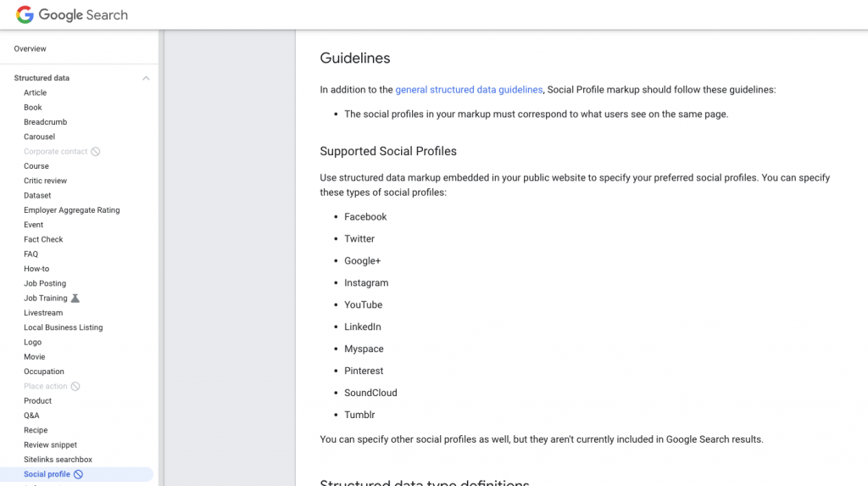Click the Google logo icon
The width and height of the screenshot is (868, 486).
(25, 14)
